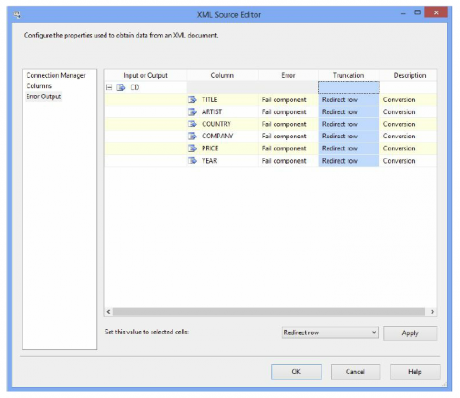Image resolution: width=460 pixels, height=398 pixels.
Task: Select the Truncation cell for TITLE
Action: tap(349, 100)
